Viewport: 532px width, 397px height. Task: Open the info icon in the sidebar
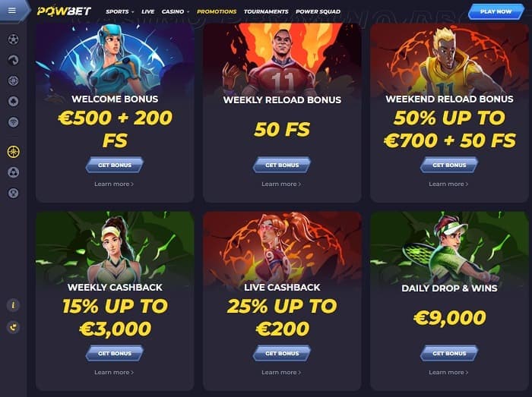[13, 305]
